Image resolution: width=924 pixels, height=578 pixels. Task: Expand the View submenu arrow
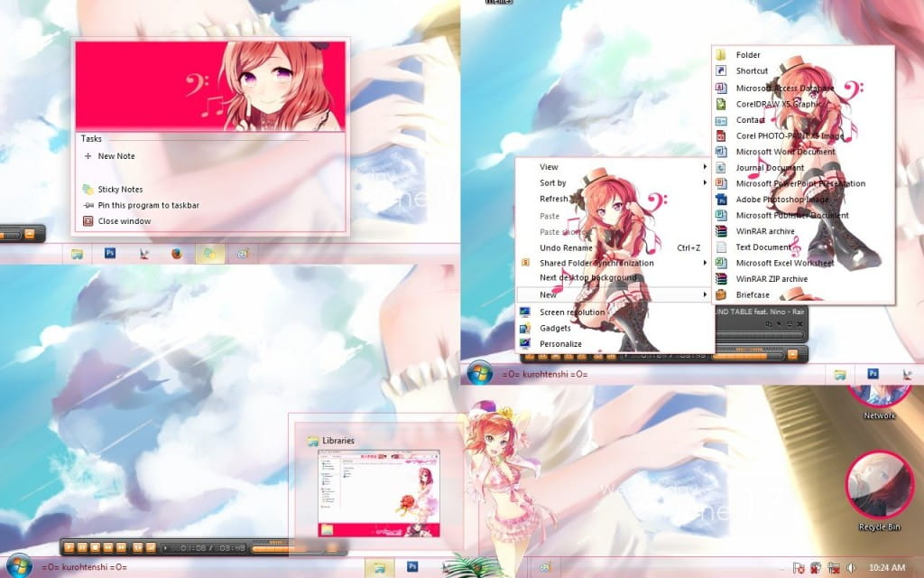pos(707,167)
